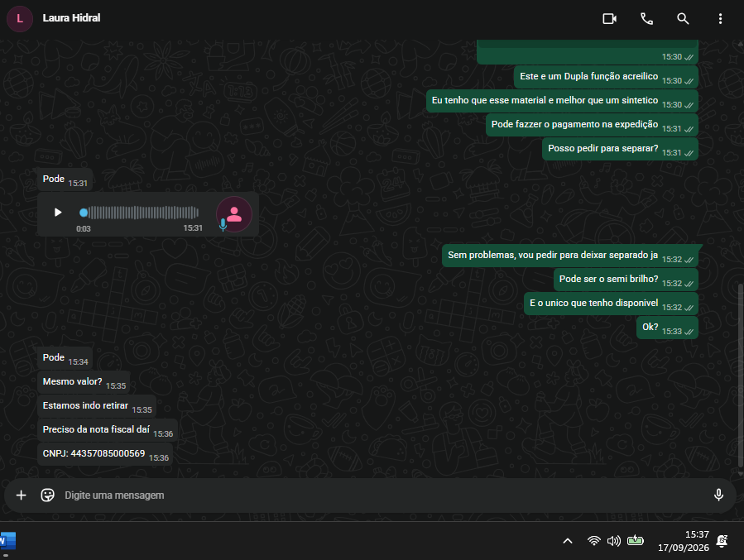Screen dimensions: 744x560
Task: Record a voice message with microphone
Action: [718, 495]
